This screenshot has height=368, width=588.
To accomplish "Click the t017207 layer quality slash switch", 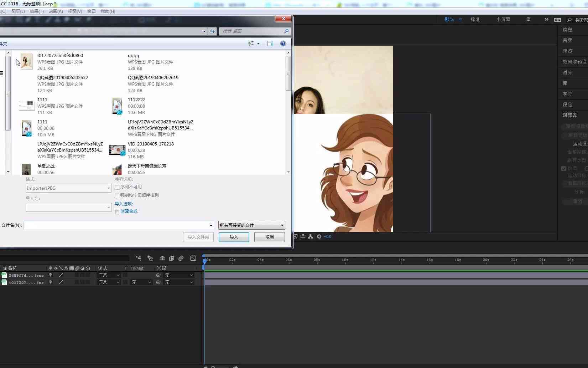I will pyautogui.click(x=61, y=282).
